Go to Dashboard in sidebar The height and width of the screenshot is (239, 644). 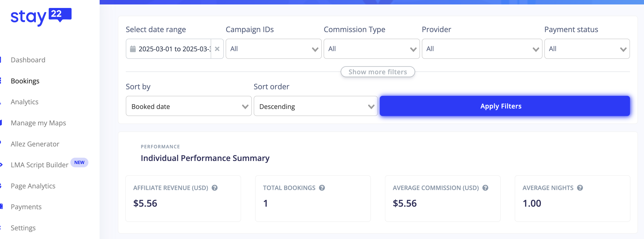pos(28,60)
